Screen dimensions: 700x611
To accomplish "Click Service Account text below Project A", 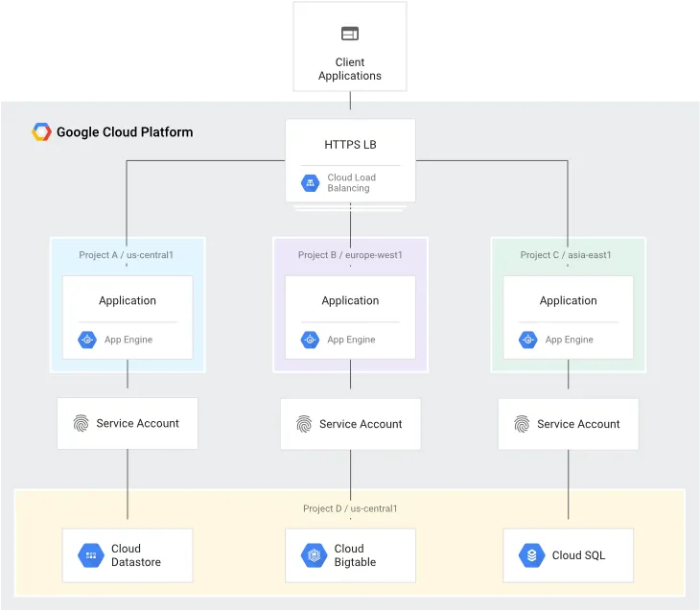I will tap(137, 423).
